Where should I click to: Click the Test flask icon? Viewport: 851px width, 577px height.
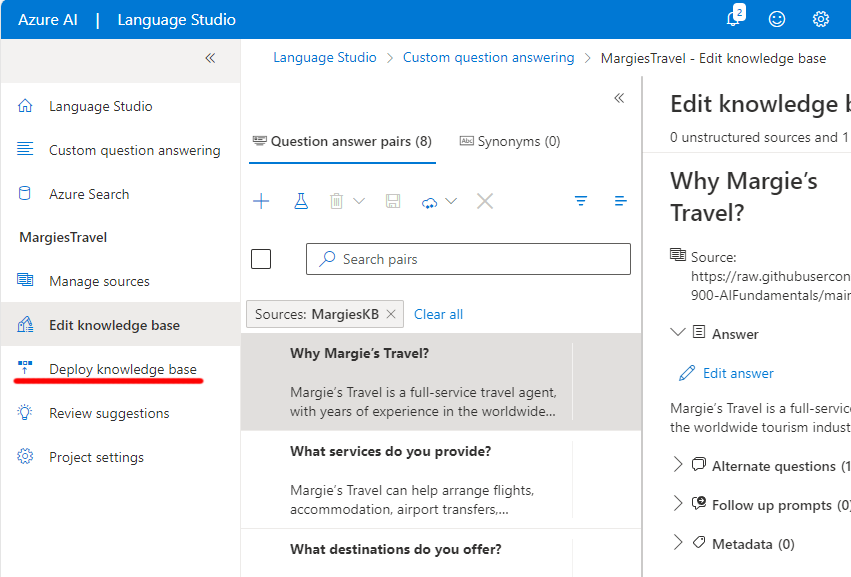tap(301, 201)
